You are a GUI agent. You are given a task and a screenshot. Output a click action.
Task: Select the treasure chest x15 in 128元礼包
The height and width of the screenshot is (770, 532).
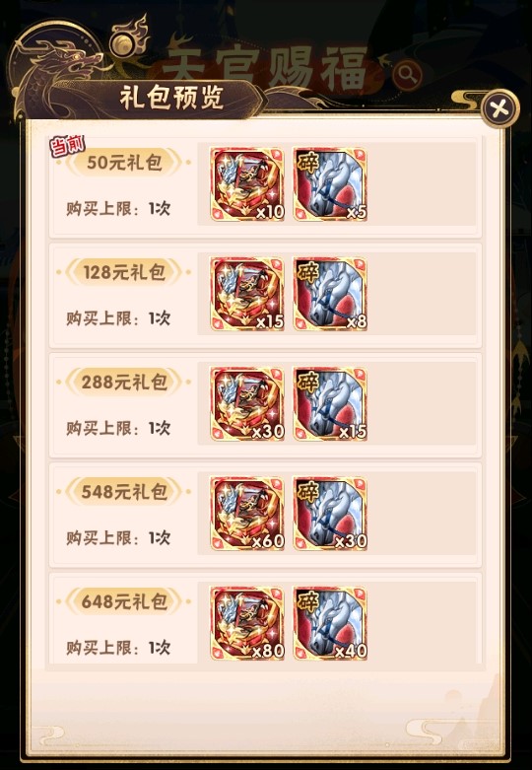tap(247, 294)
